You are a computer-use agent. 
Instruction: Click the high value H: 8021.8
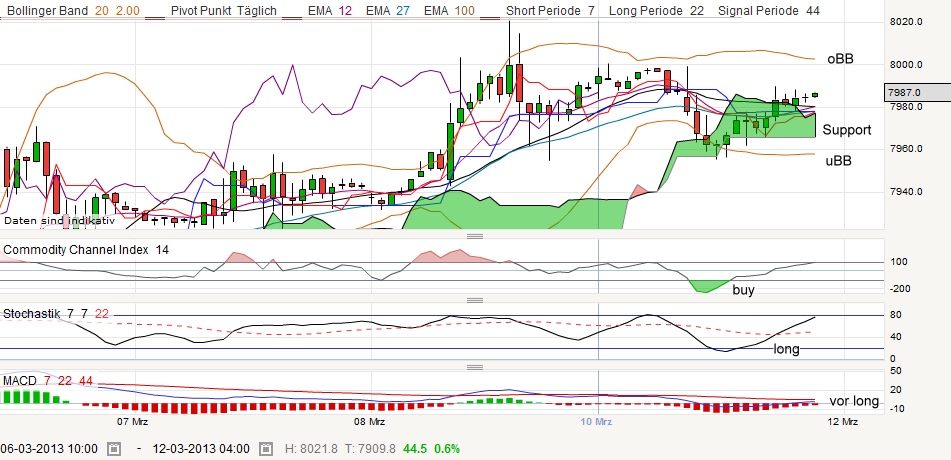point(311,449)
